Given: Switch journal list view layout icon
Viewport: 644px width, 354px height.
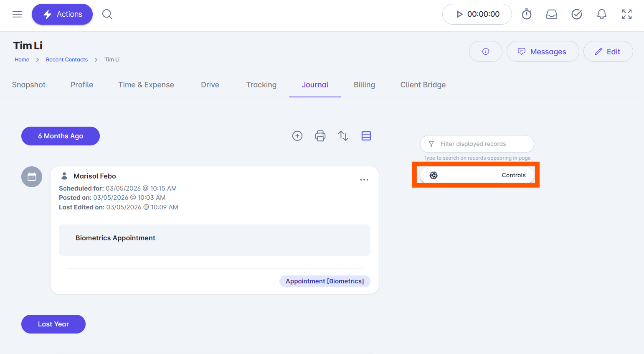Looking at the screenshot, I should 366,136.
